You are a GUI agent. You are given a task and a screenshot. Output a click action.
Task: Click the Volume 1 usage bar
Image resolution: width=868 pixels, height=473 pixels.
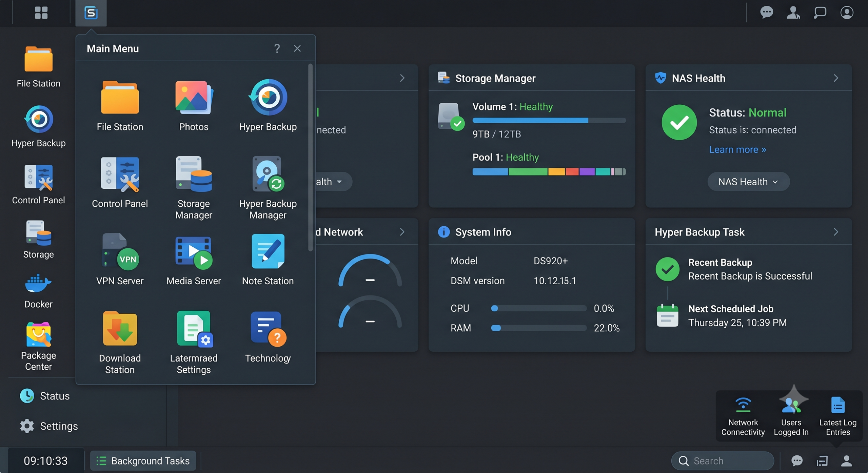(x=549, y=120)
